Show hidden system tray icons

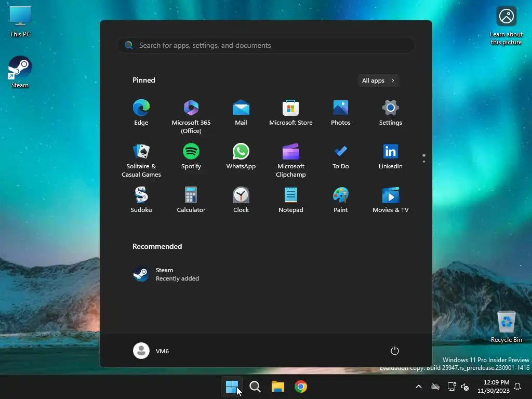419,387
